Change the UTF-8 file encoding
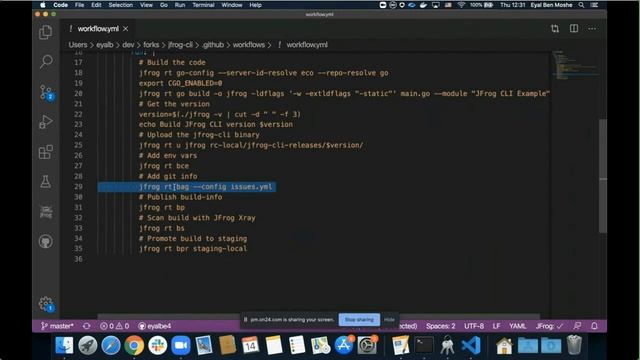The height and width of the screenshot is (360, 640). tap(474, 326)
